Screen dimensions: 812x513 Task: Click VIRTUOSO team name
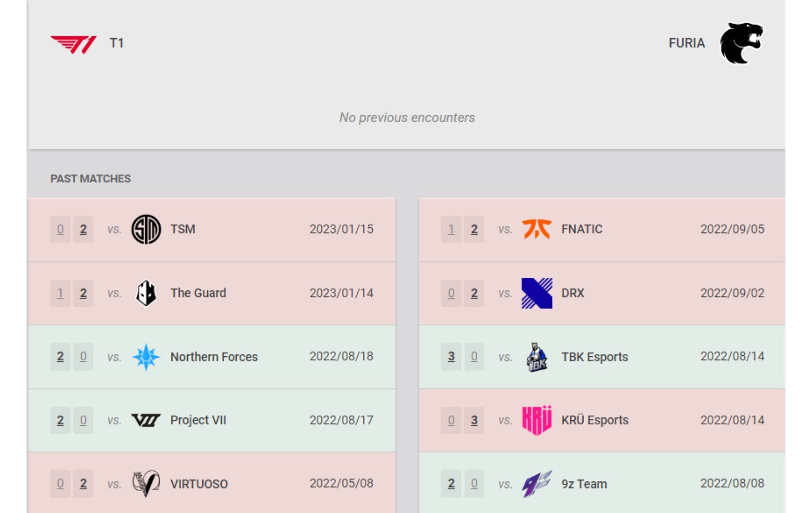tap(199, 484)
